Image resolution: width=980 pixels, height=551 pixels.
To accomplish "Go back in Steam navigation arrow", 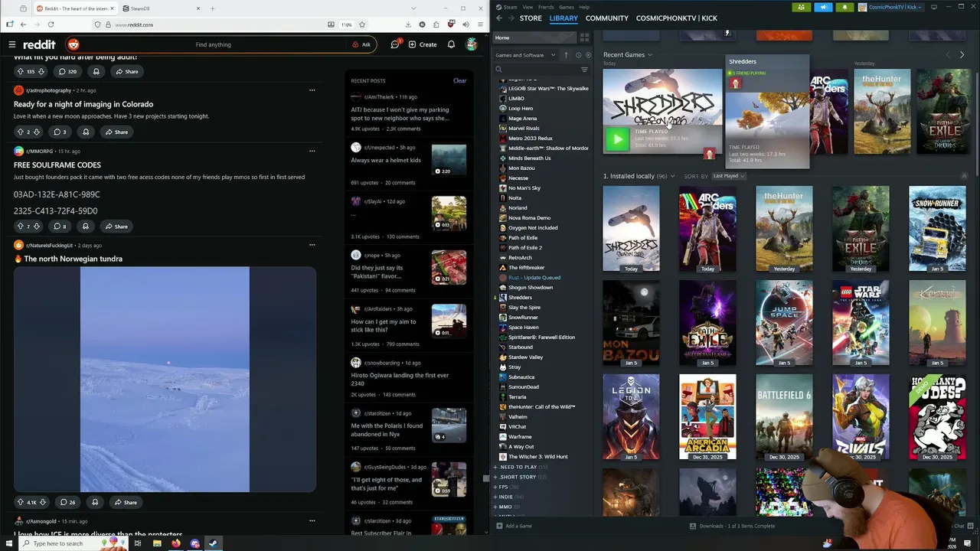I will (x=499, y=18).
